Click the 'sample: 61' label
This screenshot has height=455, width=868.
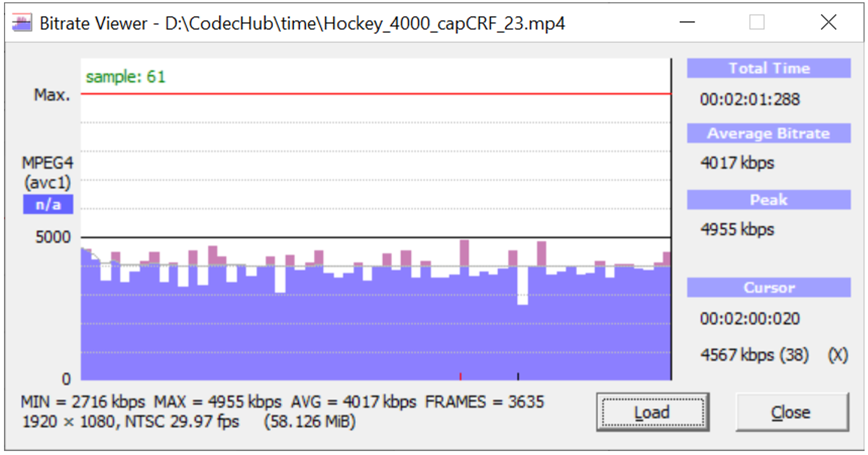click(125, 77)
